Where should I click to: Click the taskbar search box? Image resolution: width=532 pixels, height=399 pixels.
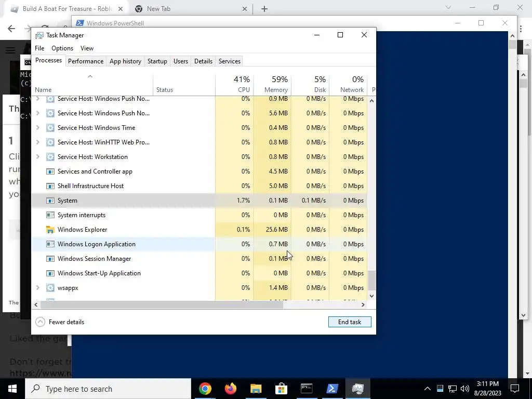pos(108,389)
